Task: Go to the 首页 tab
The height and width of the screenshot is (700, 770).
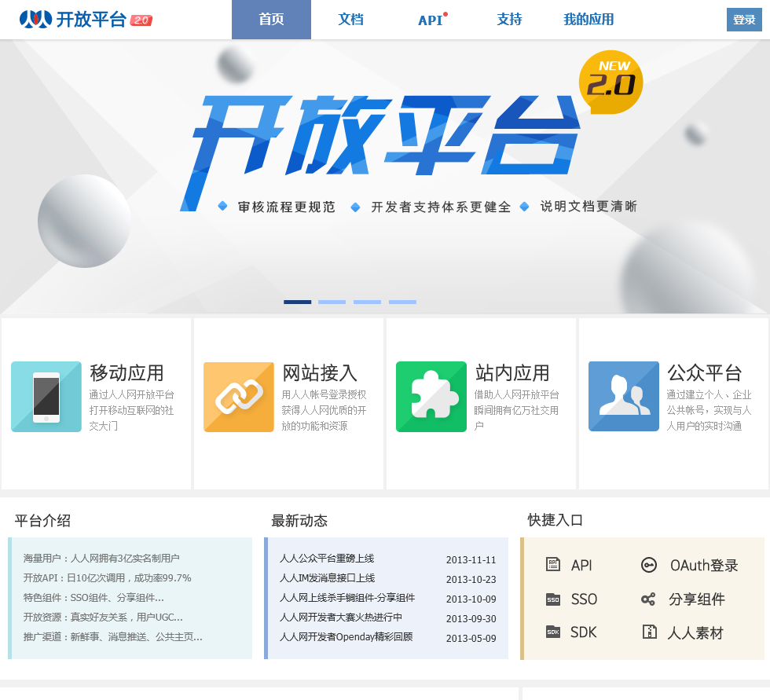Action: [271, 20]
